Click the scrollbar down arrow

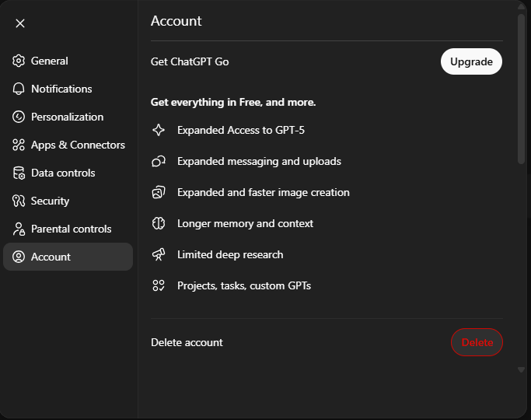point(521,370)
